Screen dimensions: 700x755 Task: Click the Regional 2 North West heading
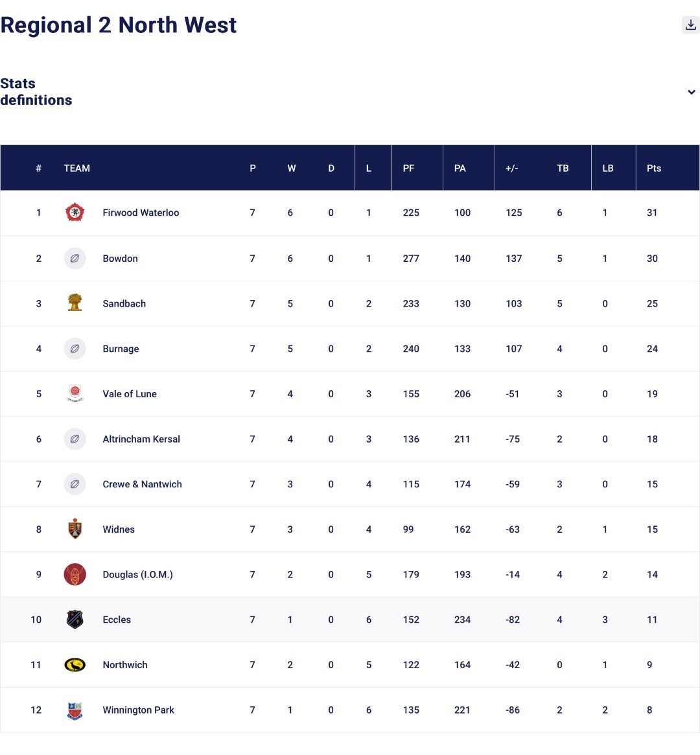click(119, 25)
